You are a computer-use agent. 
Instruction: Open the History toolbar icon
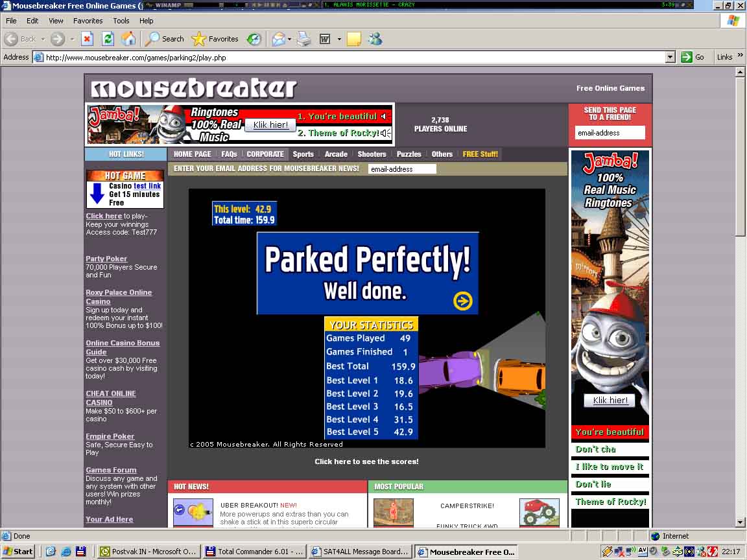(x=254, y=39)
